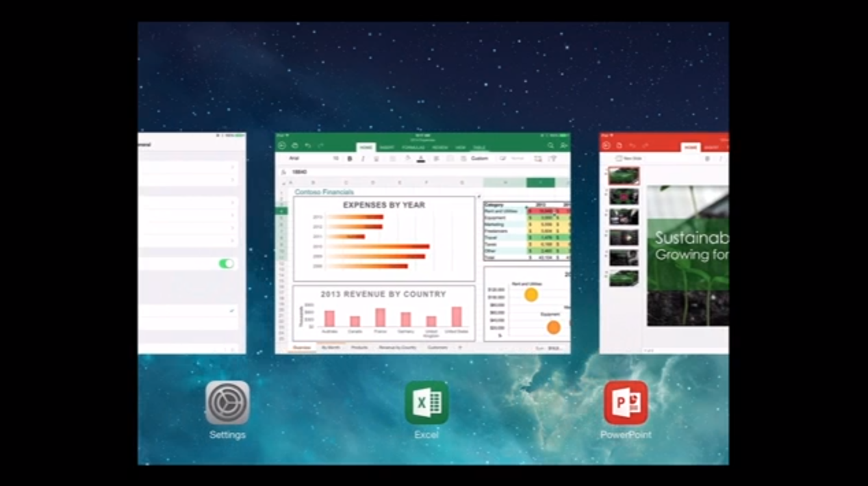Screen dimensions: 868x486
Task: Select the third slide thumbnail in PowerPoint
Action: [624, 217]
